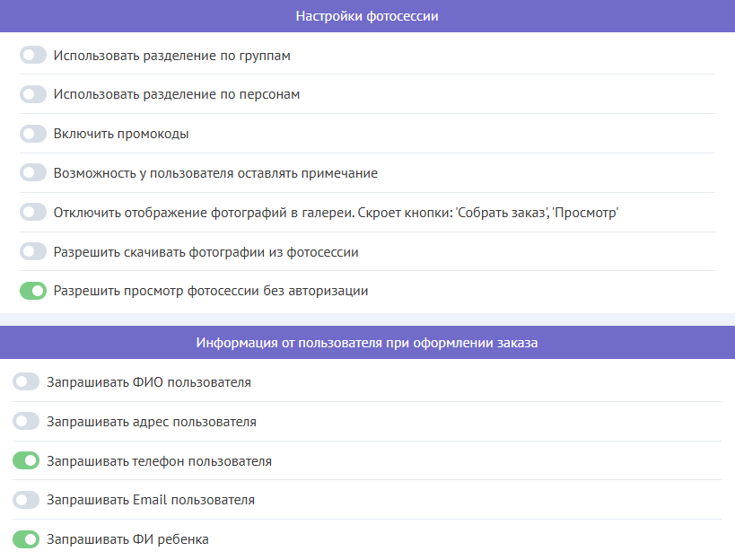Switch on 'Запрашивать Email пользователя' toggle
The height and width of the screenshot is (560, 735).
(26, 500)
